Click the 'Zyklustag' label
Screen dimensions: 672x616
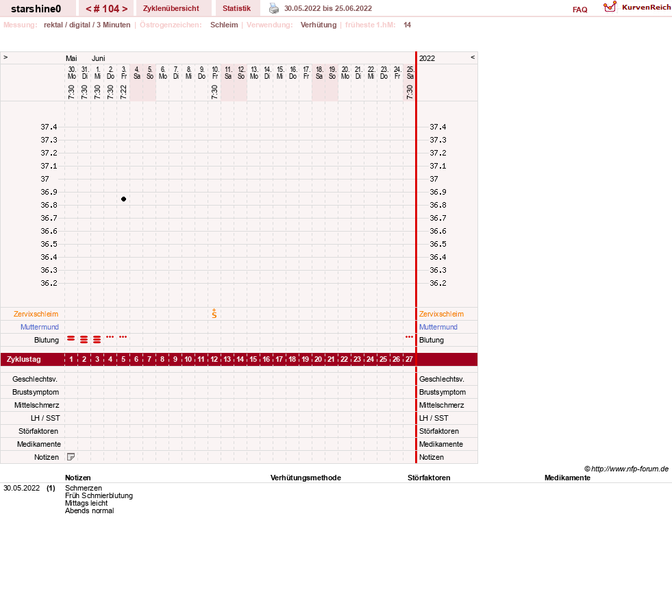pyautogui.click(x=23, y=359)
